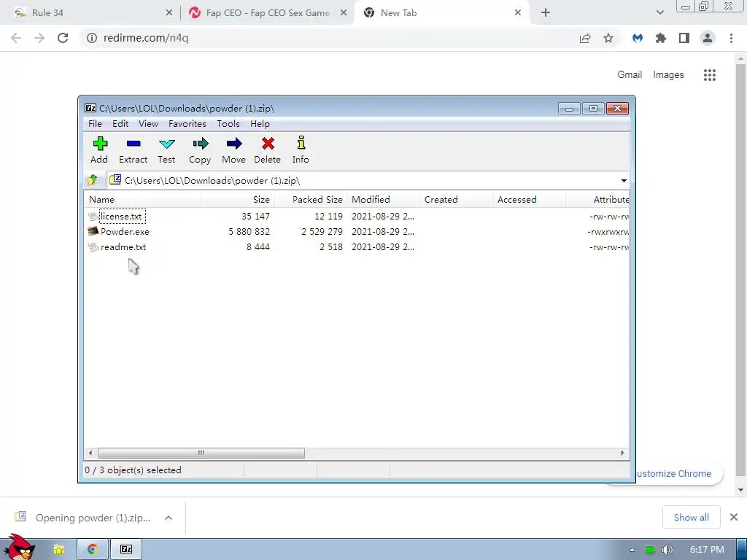Viewport: 747px width, 560px height.
Task: Click the red Delete toolbar icon
Action: pos(267,150)
